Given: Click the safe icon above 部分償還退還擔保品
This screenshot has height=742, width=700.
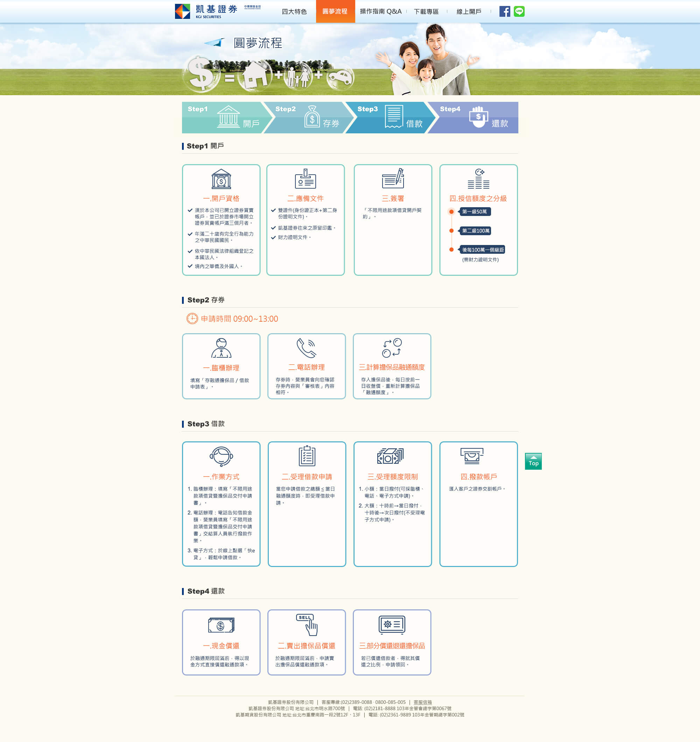Looking at the screenshot, I should (392, 625).
